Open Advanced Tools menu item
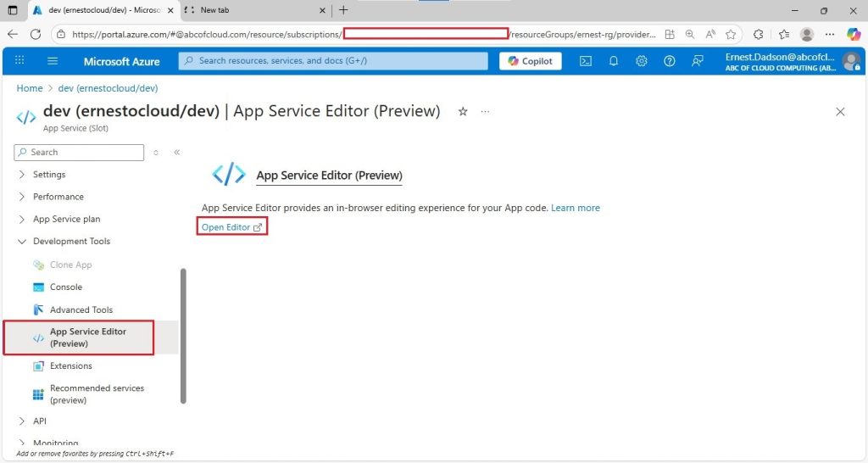 pyautogui.click(x=81, y=310)
